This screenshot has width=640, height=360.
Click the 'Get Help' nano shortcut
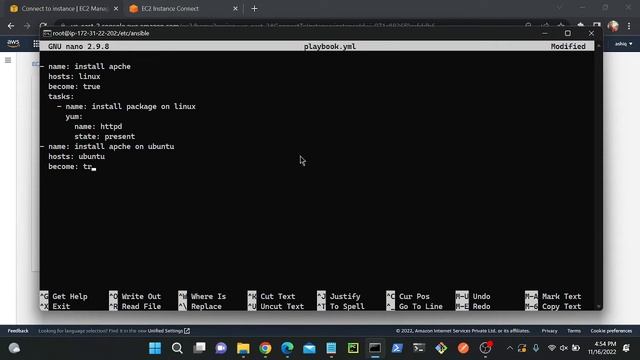coord(64,296)
